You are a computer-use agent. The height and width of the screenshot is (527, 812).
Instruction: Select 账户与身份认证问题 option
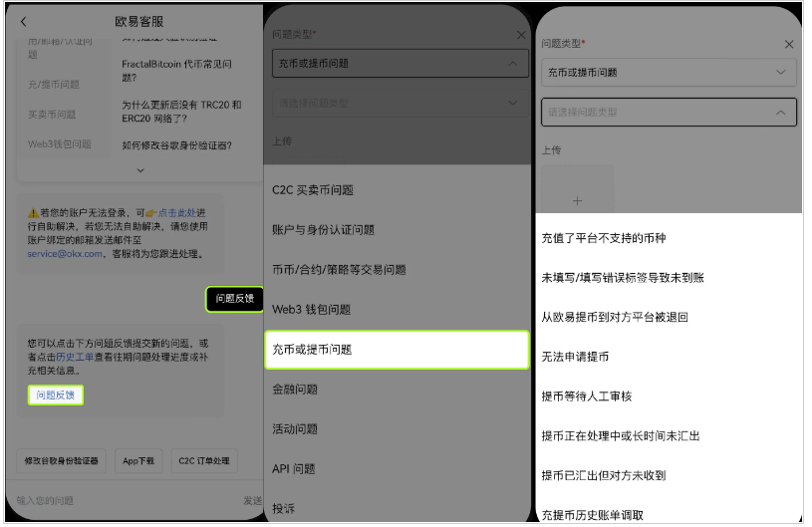coord(323,230)
